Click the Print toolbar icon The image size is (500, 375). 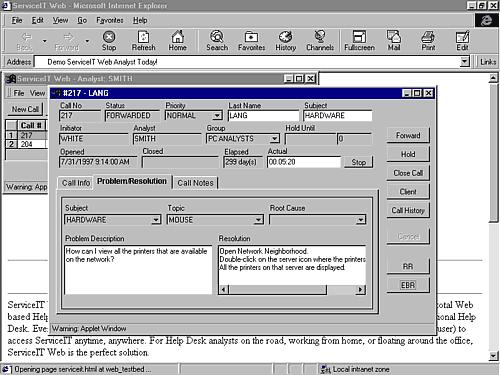click(428, 41)
